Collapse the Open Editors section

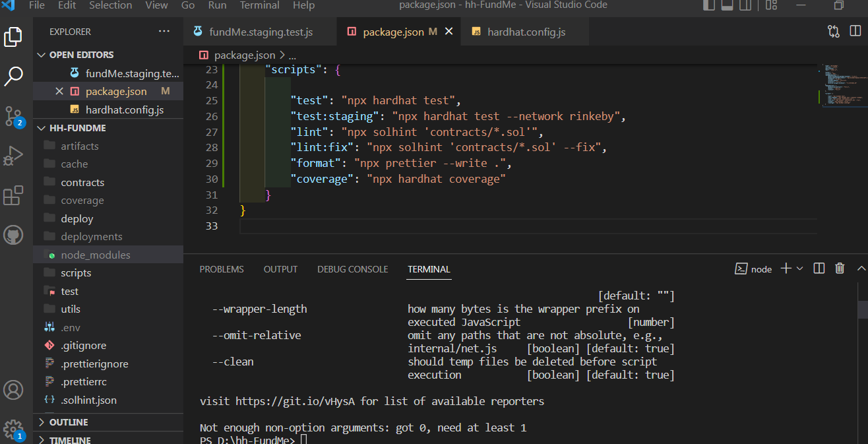pyautogui.click(x=108, y=55)
